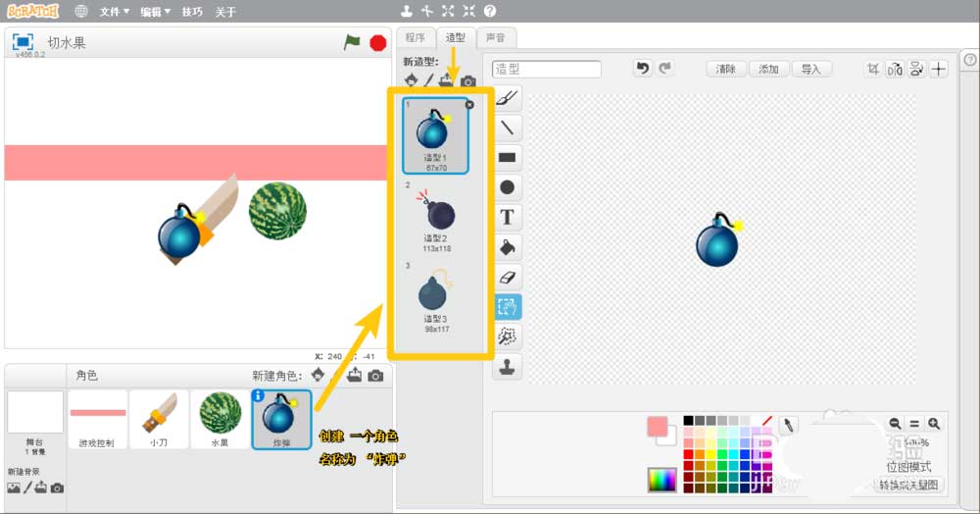The image size is (980, 514).
Task: Select the duplicate stamp in top toolbar
Action: [x=407, y=11]
